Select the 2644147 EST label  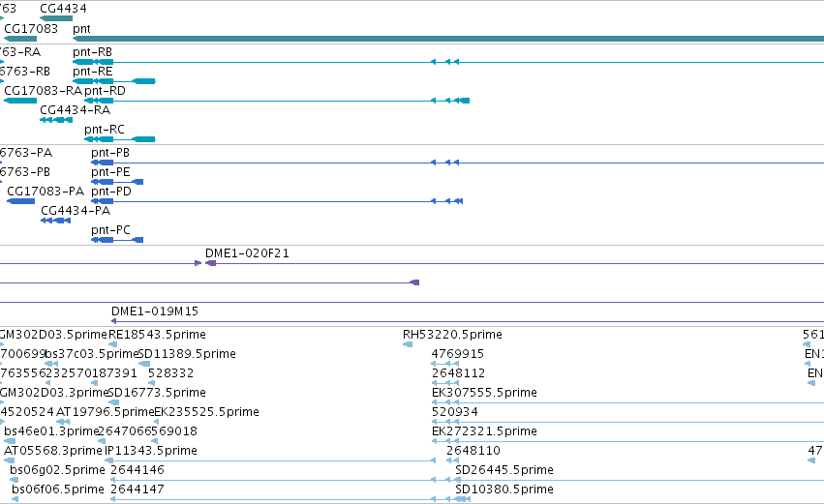pos(137,490)
